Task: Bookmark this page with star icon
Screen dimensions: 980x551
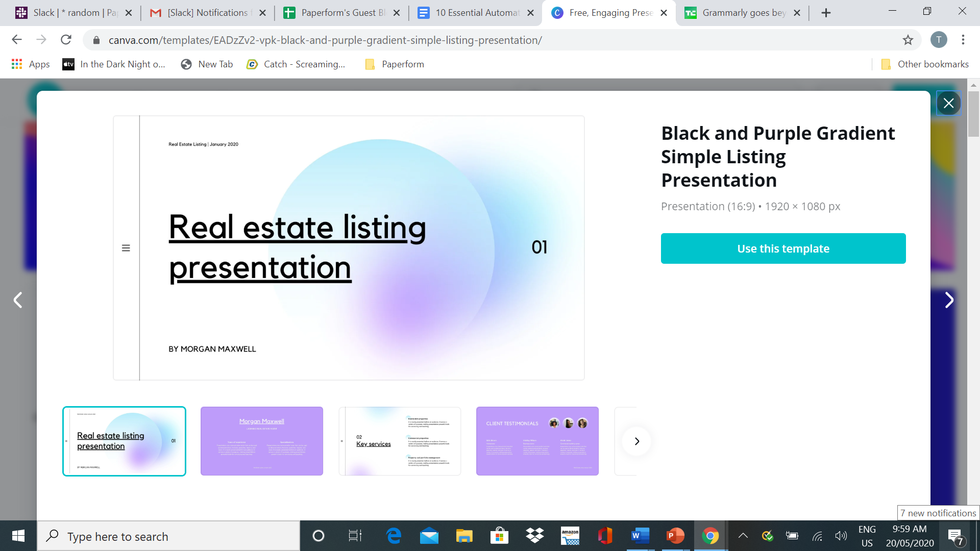Action: pos(908,40)
